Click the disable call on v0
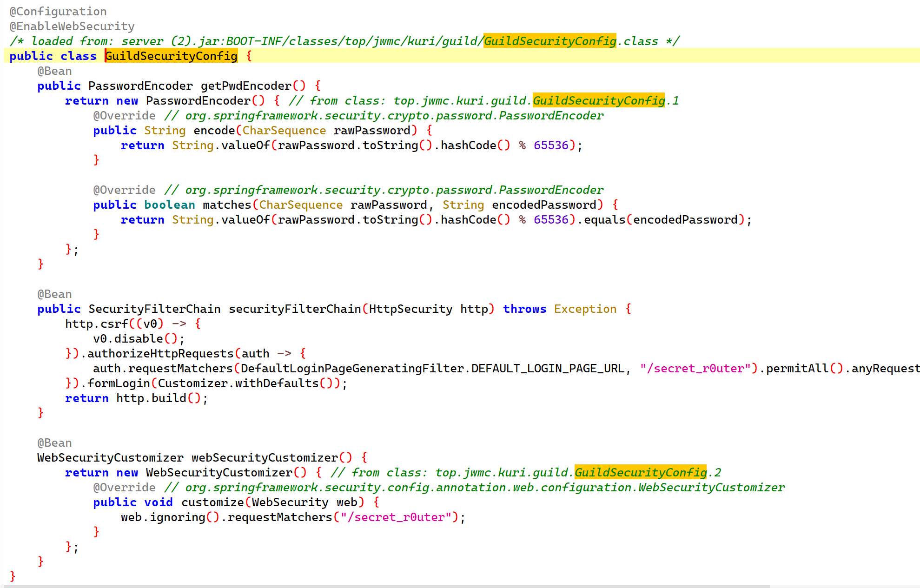Image resolution: width=920 pixels, height=588 pixels. tap(139, 339)
